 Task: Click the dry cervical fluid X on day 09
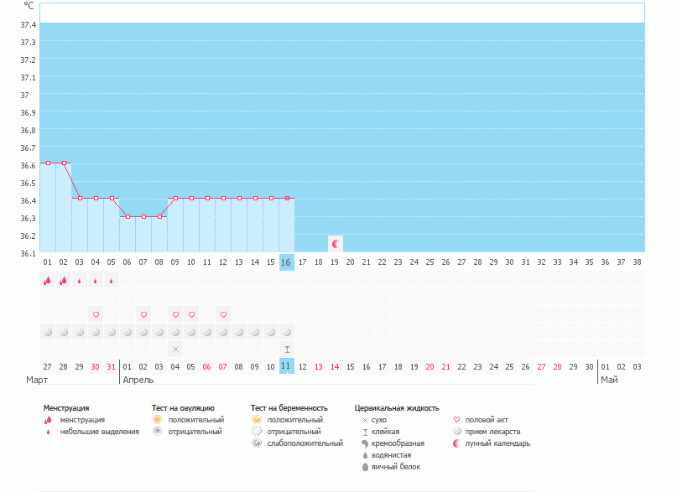pyautogui.click(x=175, y=348)
